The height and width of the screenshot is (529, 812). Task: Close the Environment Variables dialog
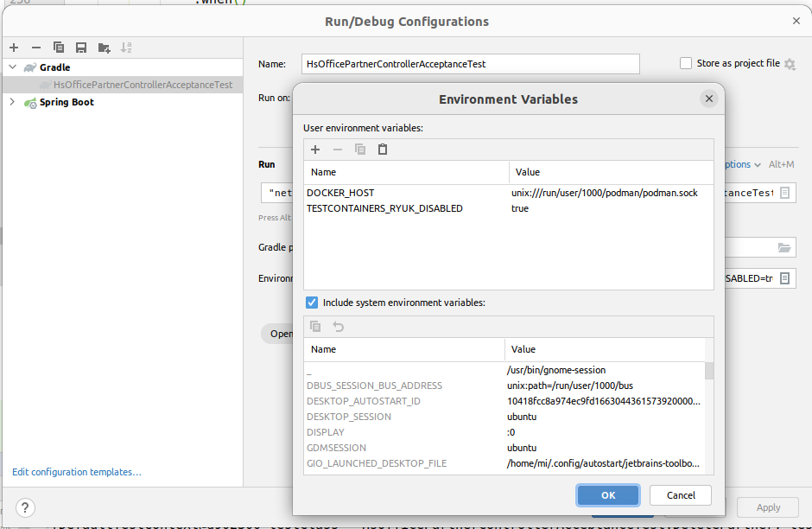tap(709, 99)
